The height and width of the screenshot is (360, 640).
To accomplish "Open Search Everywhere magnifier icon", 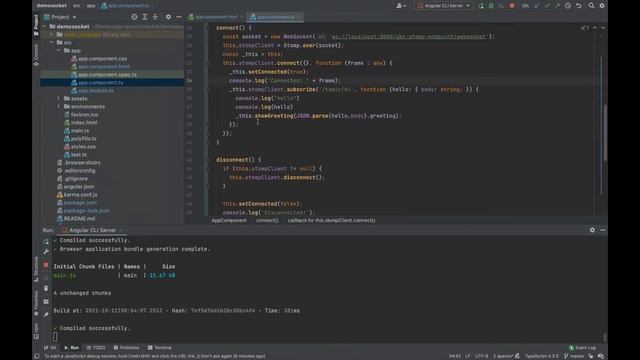I will (x=591, y=6).
